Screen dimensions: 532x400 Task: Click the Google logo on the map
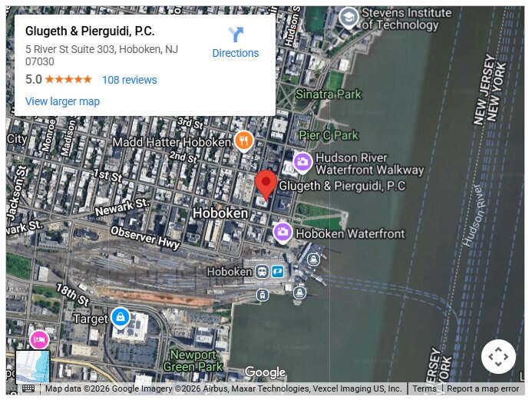pos(266,372)
